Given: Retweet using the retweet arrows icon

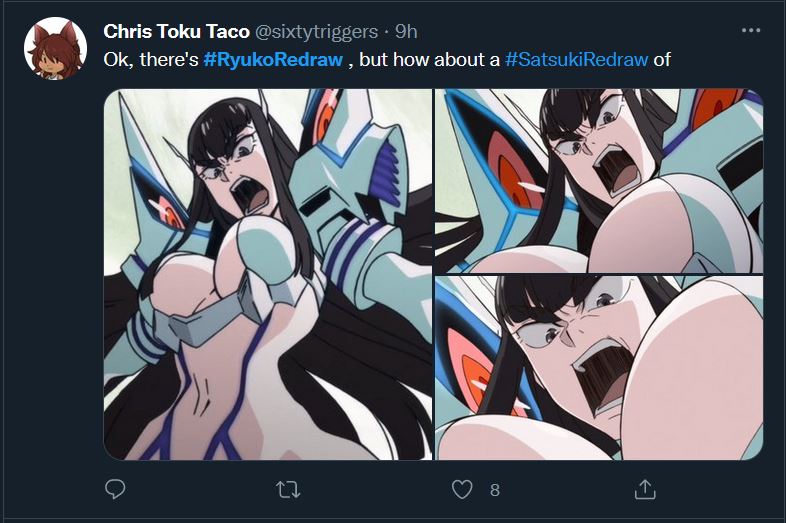Looking at the screenshot, I should 289,489.
